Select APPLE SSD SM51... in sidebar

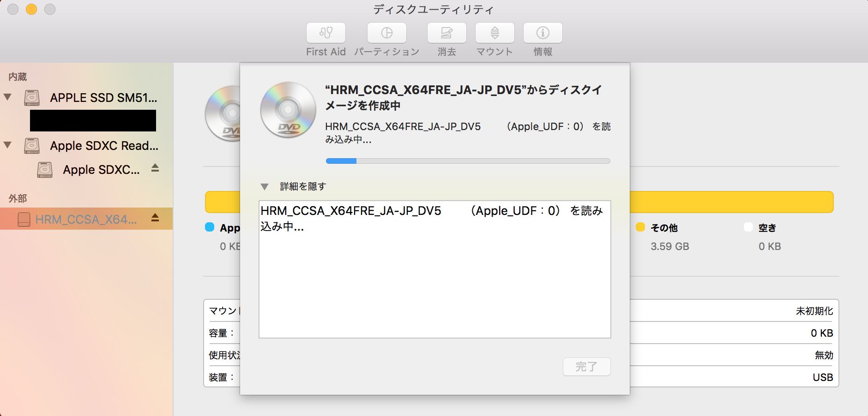[86, 98]
